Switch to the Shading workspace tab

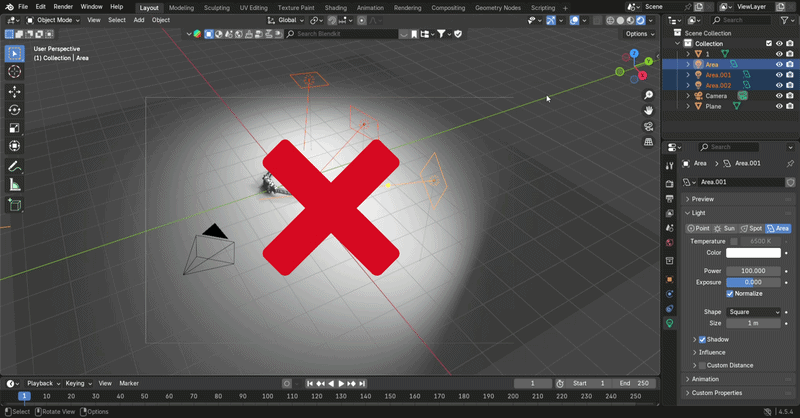336,8
